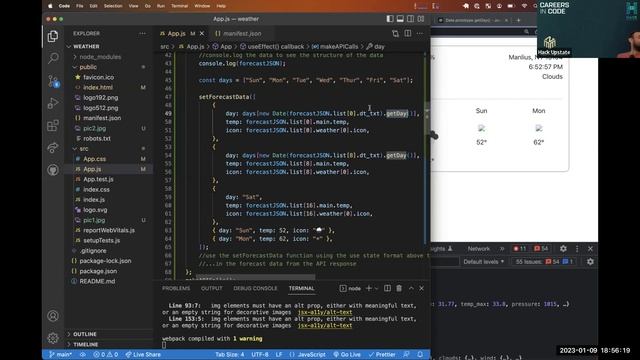Click the 55 Issues counter in DevTools

[x=544, y=262]
